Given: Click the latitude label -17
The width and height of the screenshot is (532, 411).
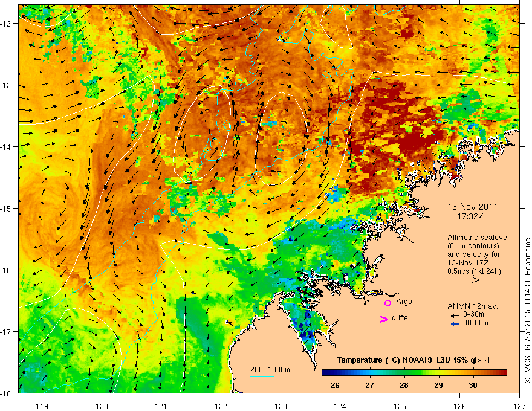Looking at the screenshot, I should tap(7, 332).
